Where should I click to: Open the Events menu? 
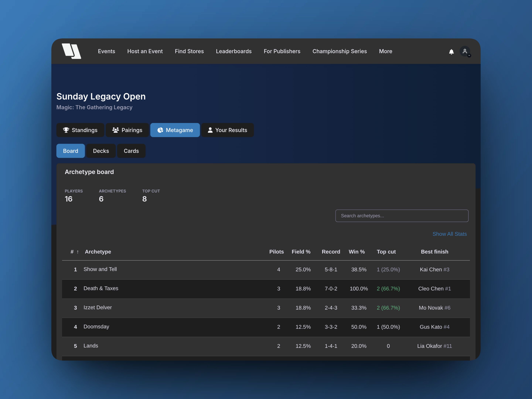pos(107,51)
